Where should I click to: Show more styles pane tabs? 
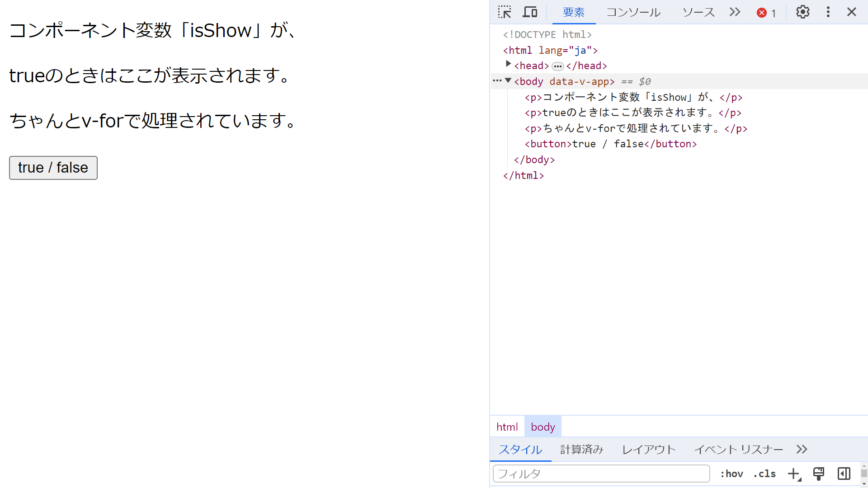pyautogui.click(x=802, y=449)
